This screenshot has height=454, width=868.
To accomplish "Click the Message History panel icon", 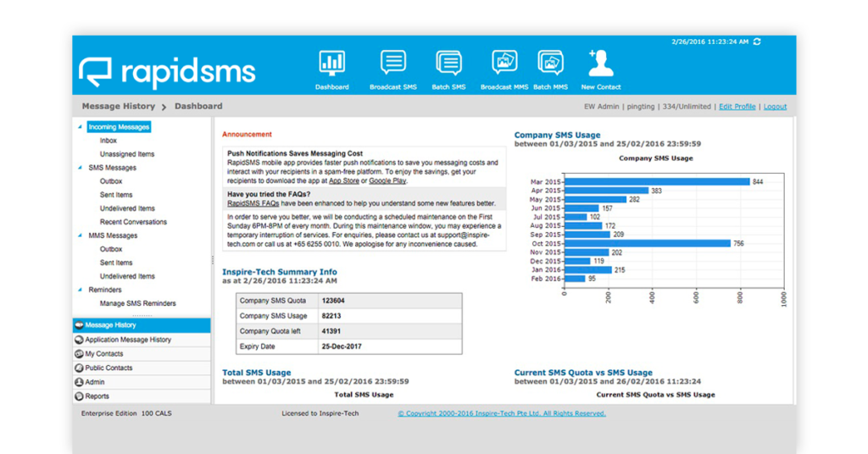I will (79, 325).
